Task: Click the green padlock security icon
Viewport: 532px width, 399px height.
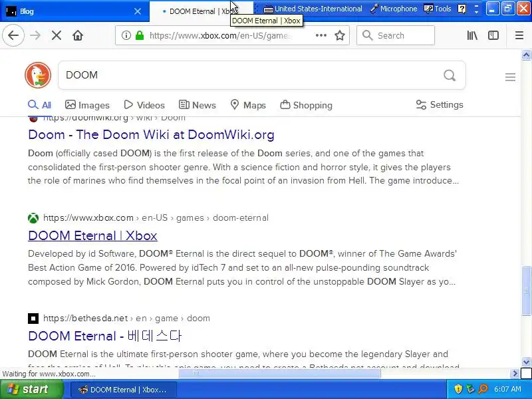Action: click(x=140, y=35)
